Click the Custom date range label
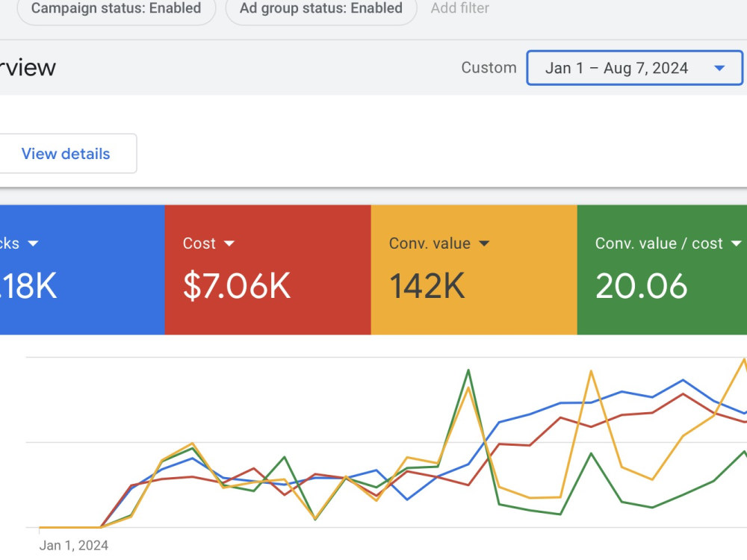This screenshot has width=747, height=560. [x=489, y=68]
